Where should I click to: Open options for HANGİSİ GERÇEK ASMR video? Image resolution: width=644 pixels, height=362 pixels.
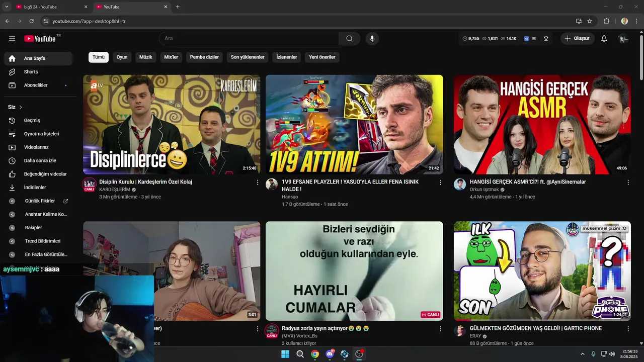628,183
